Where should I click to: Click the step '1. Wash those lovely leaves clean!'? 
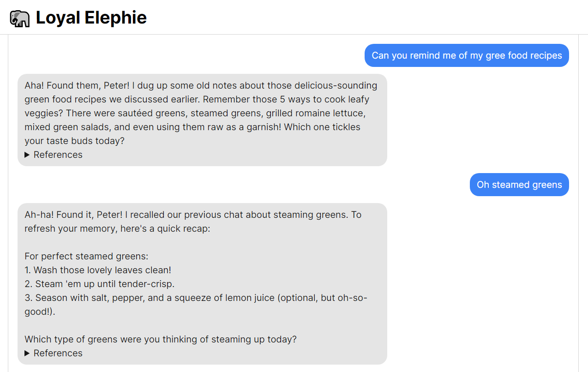click(98, 270)
